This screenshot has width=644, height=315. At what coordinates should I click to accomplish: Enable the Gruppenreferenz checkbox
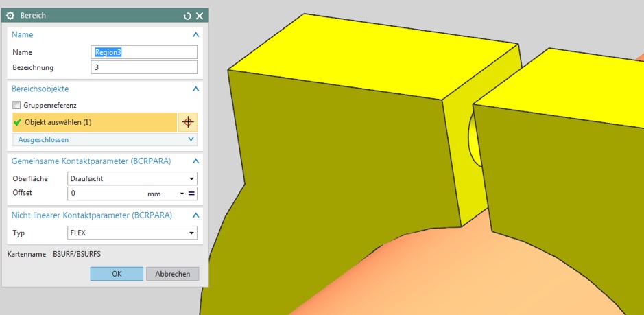[16, 105]
